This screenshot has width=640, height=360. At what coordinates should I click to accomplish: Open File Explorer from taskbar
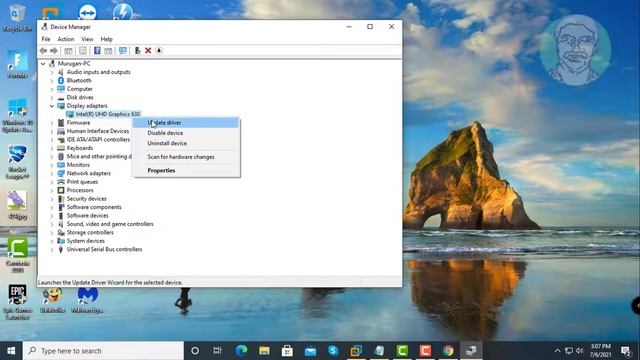tap(264, 351)
